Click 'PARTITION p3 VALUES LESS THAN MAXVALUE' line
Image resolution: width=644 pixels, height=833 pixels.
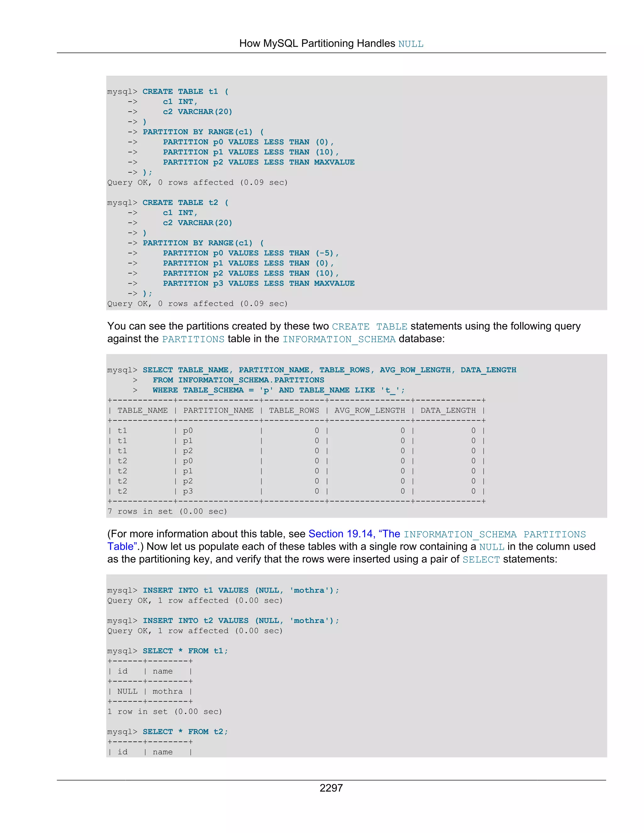[x=259, y=284]
